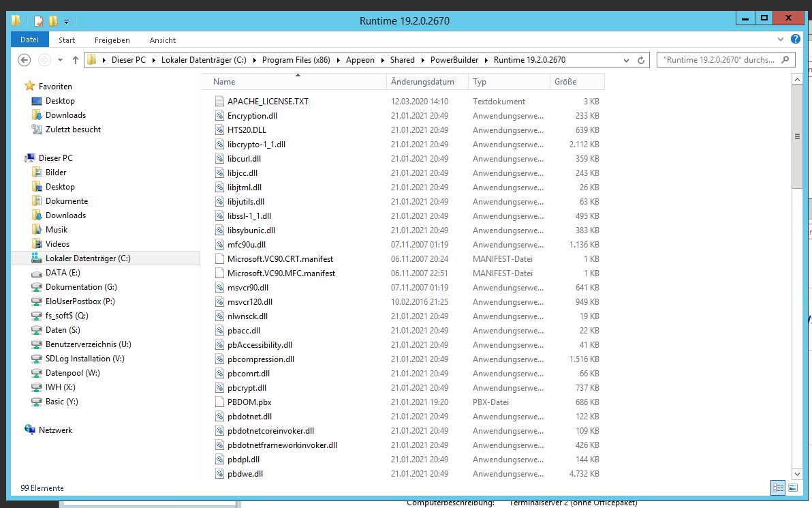Expand the ribbon with chevron arrow

[781, 40]
